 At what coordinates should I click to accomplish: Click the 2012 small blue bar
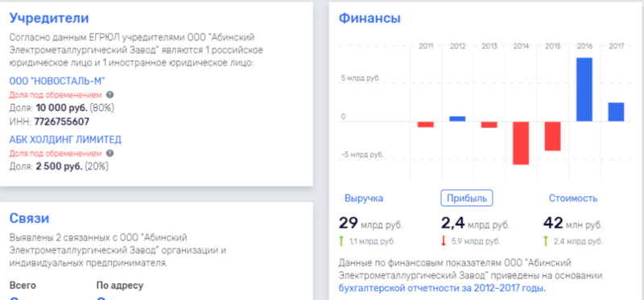pyautogui.click(x=457, y=119)
